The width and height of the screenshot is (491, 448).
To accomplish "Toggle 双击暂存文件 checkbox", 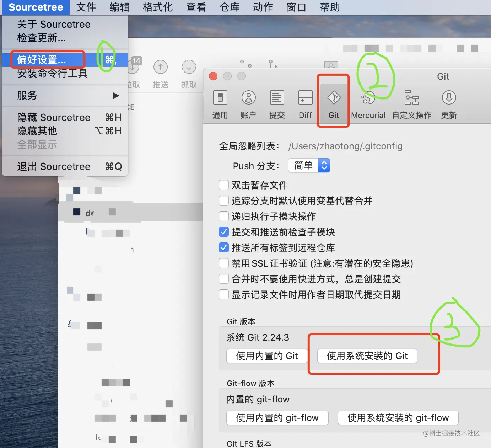I will pos(223,185).
